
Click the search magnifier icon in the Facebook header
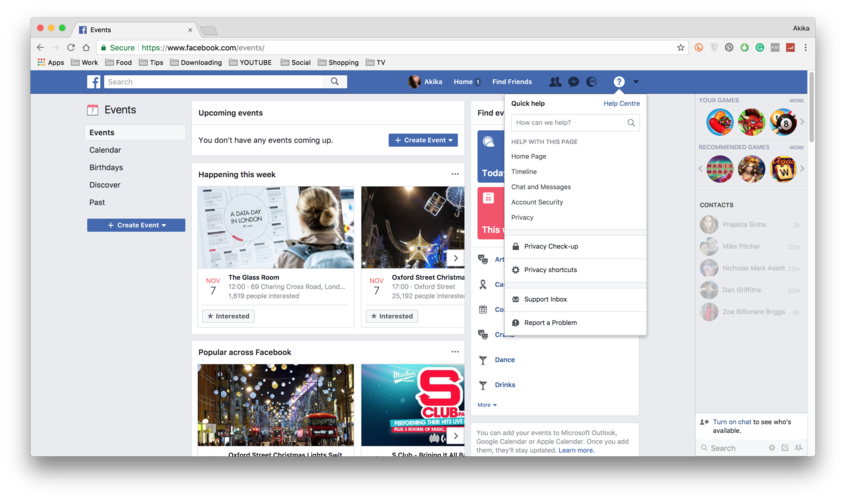pyautogui.click(x=335, y=81)
